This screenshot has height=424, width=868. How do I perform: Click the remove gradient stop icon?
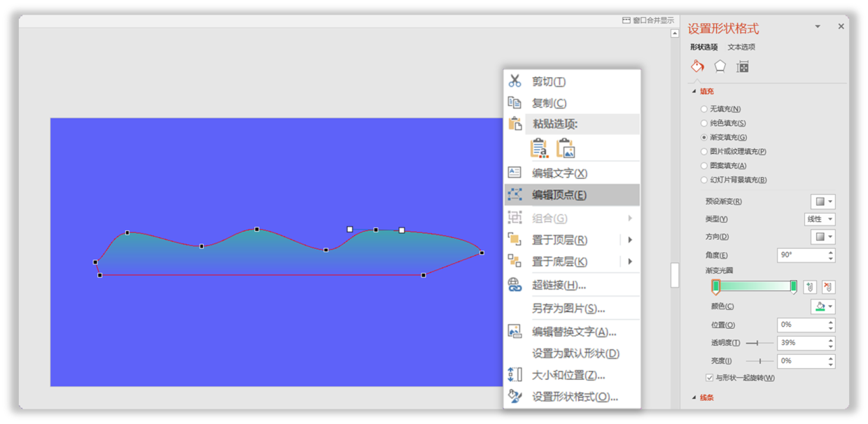(828, 287)
